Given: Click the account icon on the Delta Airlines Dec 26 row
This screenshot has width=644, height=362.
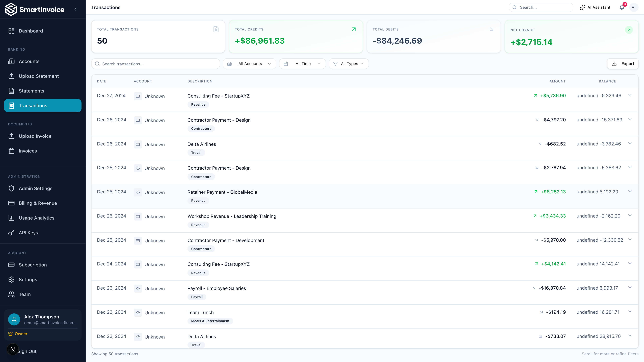Looking at the screenshot, I should tap(138, 144).
